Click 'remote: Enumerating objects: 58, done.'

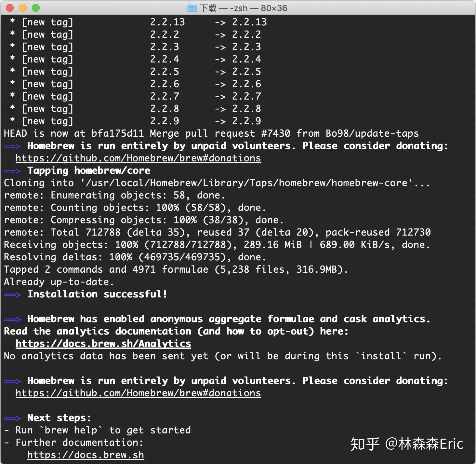click(114, 195)
